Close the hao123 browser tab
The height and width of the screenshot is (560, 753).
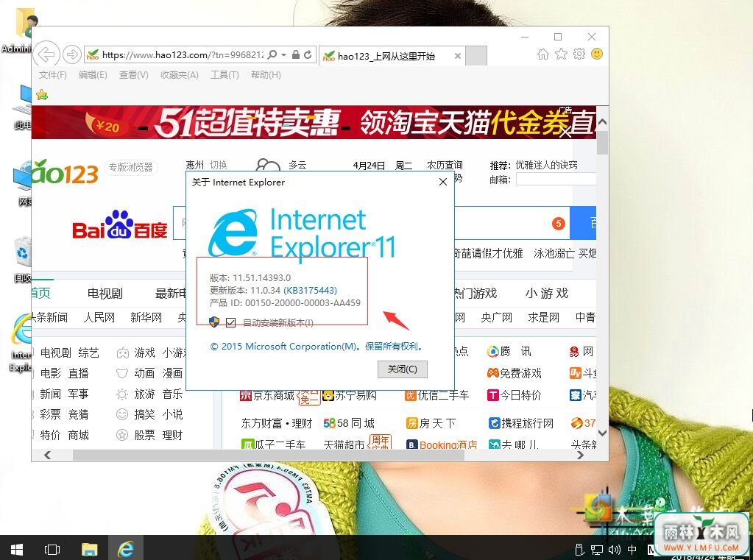click(x=458, y=56)
